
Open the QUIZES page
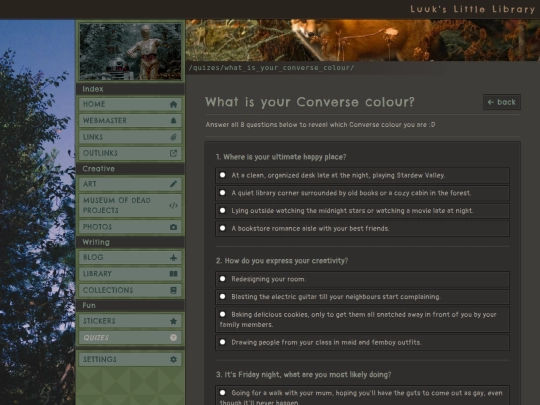[130, 338]
